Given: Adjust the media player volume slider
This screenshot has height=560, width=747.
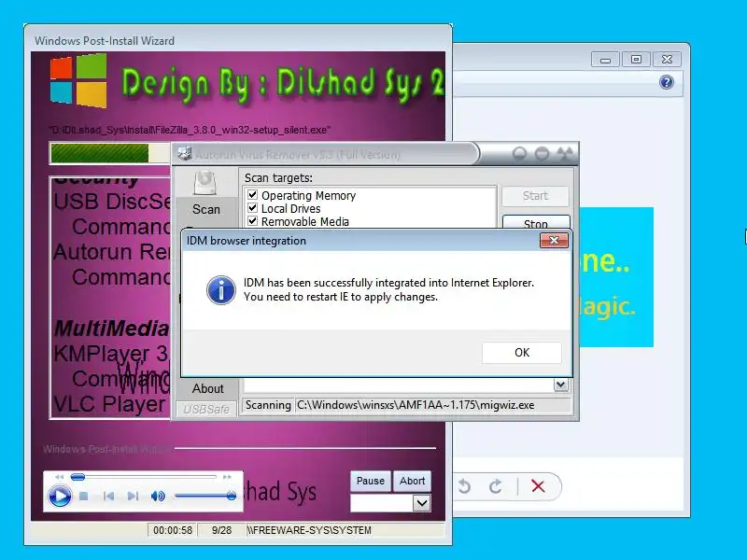Looking at the screenshot, I should tap(205, 497).
